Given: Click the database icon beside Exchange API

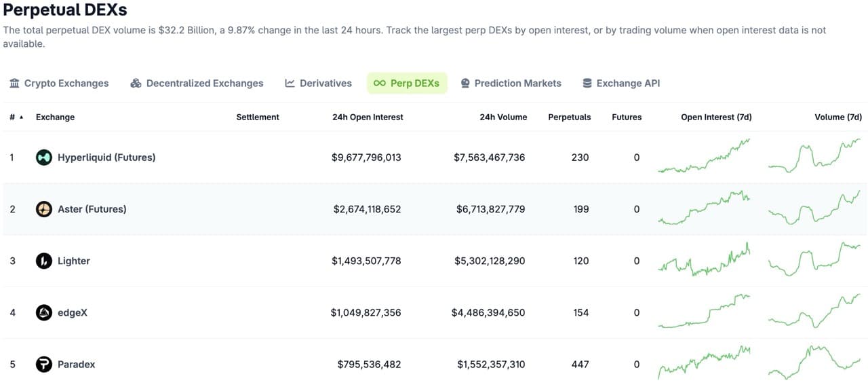Looking at the screenshot, I should coord(587,83).
